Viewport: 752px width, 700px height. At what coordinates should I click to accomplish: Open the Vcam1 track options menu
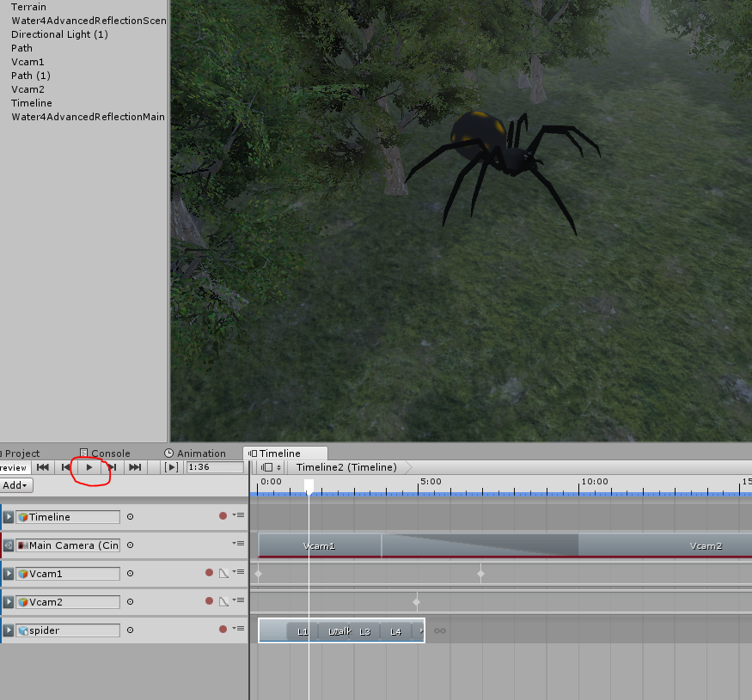pyautogui.click(x=238, y=572)
